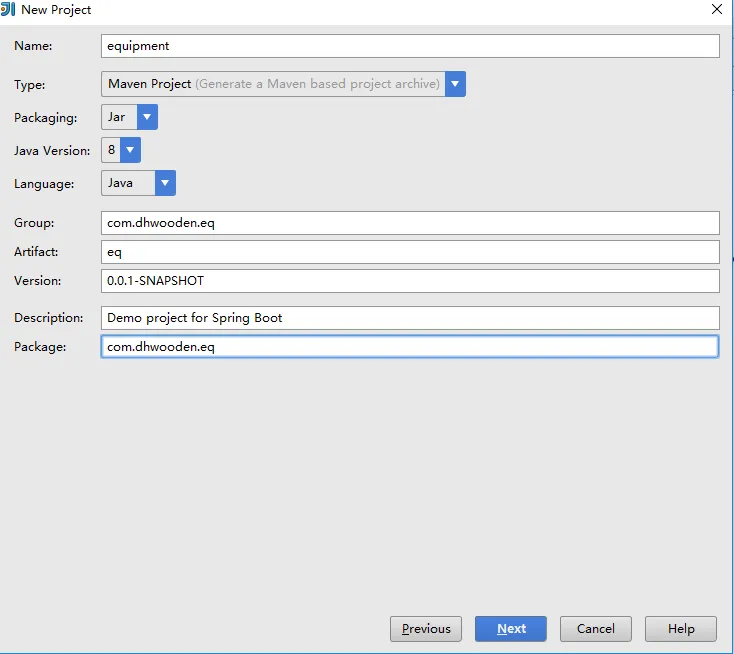The height and width of the screenshot is (654, 734).
Task: Click the New Project window title
Action: pyautogui.click(x=56, y=10)
